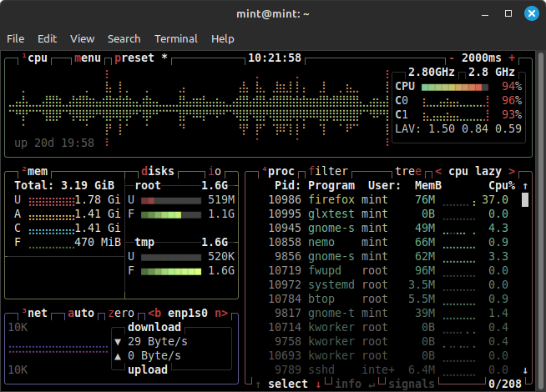Open the btop menu option

pyautogui.click(x=87, y=58)
